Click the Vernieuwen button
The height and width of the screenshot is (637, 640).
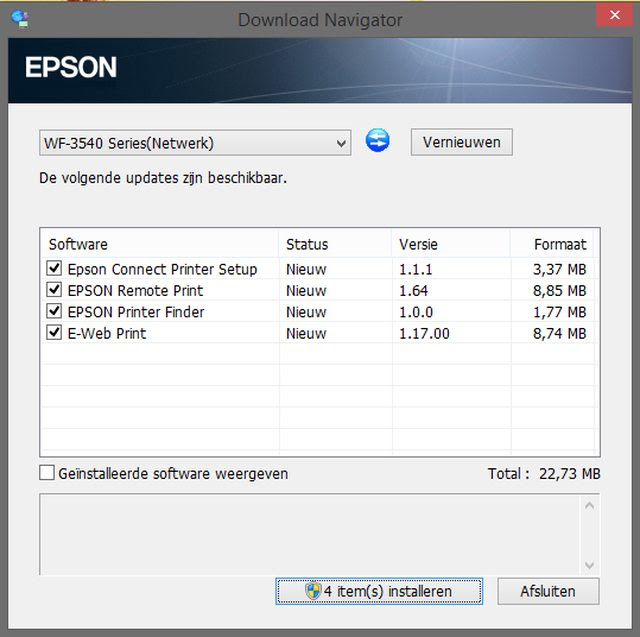point(462,142)
